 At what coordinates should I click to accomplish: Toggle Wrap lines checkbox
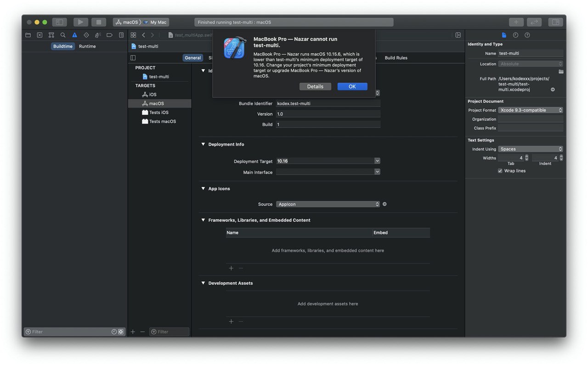pos(500,171)
